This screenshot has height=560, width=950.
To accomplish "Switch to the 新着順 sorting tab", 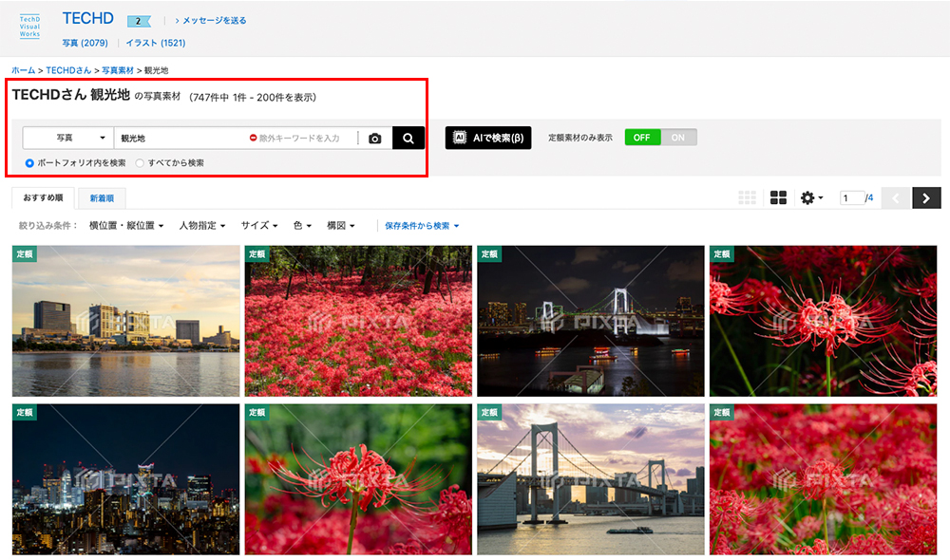I will pos(102,197).
